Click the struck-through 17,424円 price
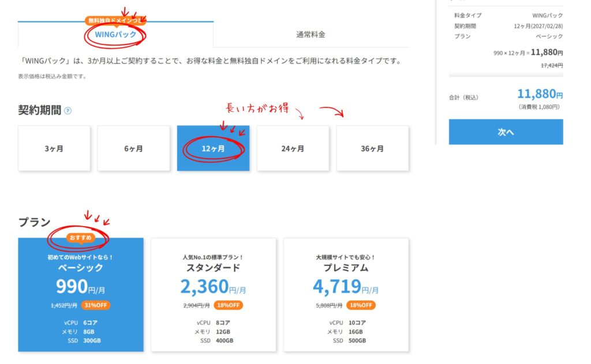 point(551,65)
